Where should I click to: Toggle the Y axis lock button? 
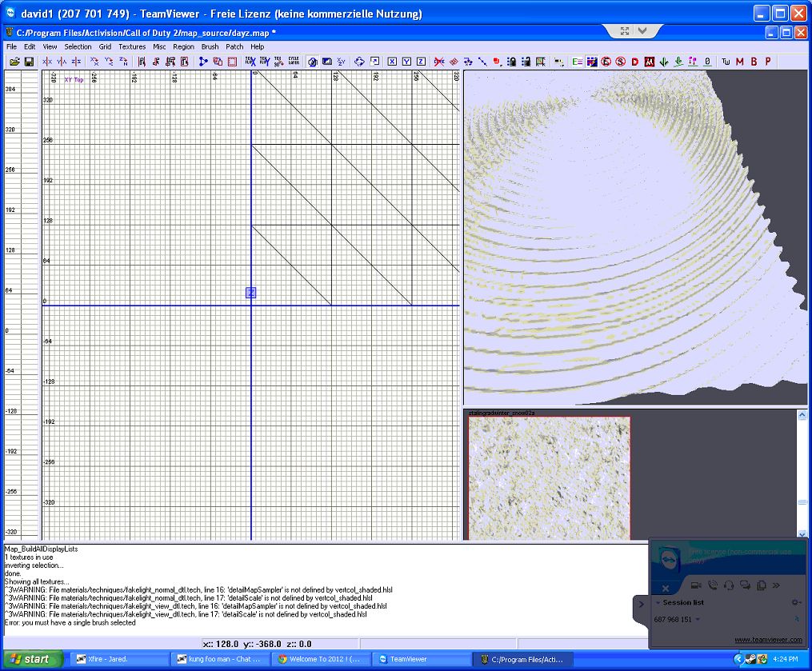tap(406, 62)
